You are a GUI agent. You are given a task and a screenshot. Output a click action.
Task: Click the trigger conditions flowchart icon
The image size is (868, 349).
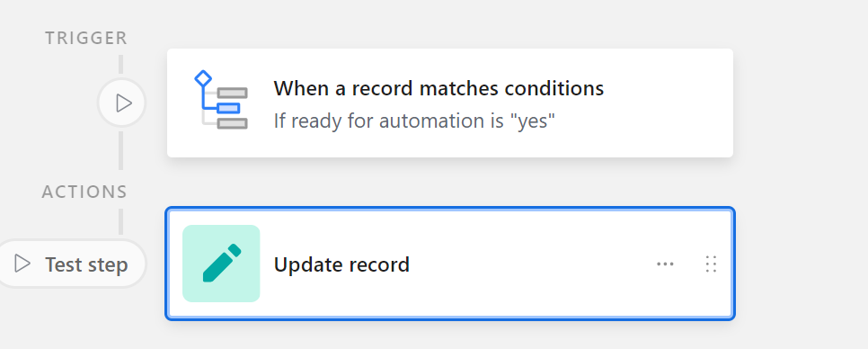(221, 100)
